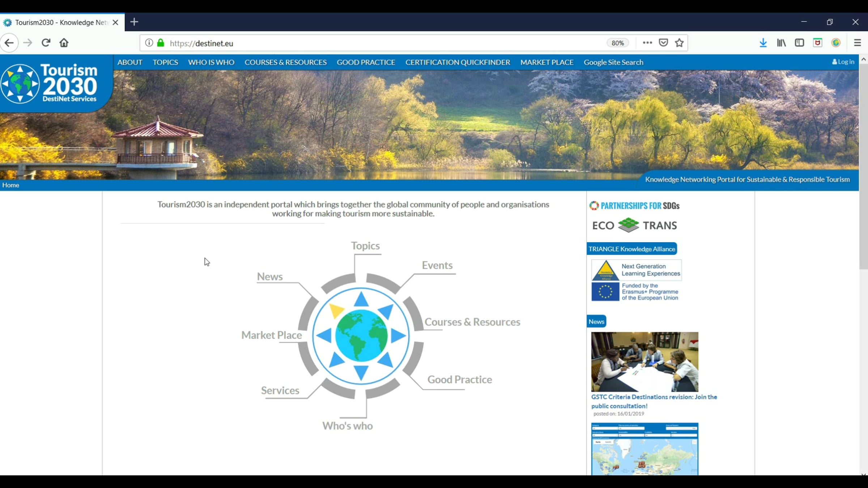Select Market Place on compass diagram
The height and width of the screenshot is (488, 868).
[x=272, y=335]
